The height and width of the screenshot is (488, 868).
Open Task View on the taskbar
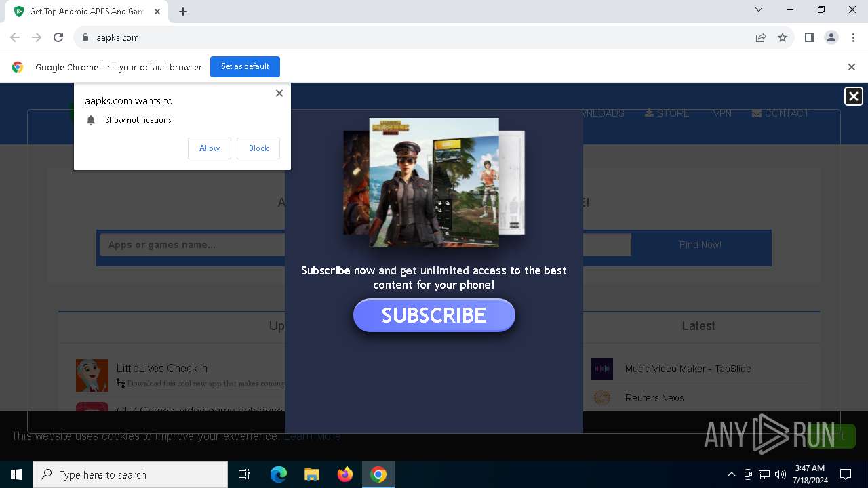point(244,474)
